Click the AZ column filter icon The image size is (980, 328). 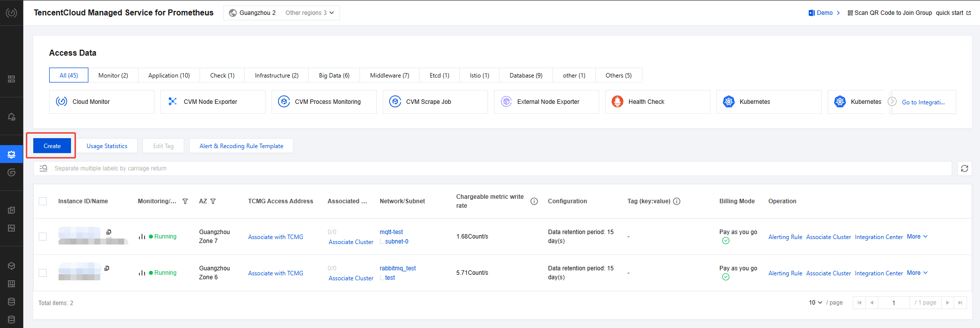click(x=213, y=201)
